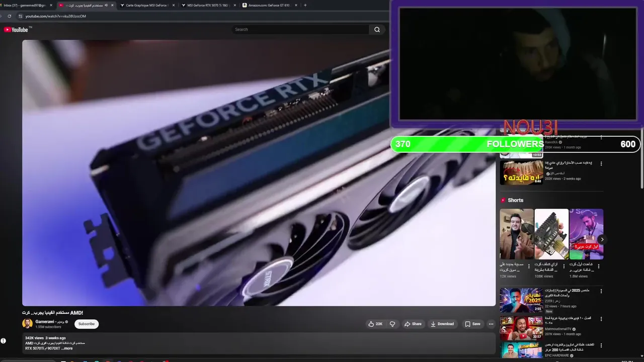Open a new browser tab
644x362 pixels.
pos(305,5)
